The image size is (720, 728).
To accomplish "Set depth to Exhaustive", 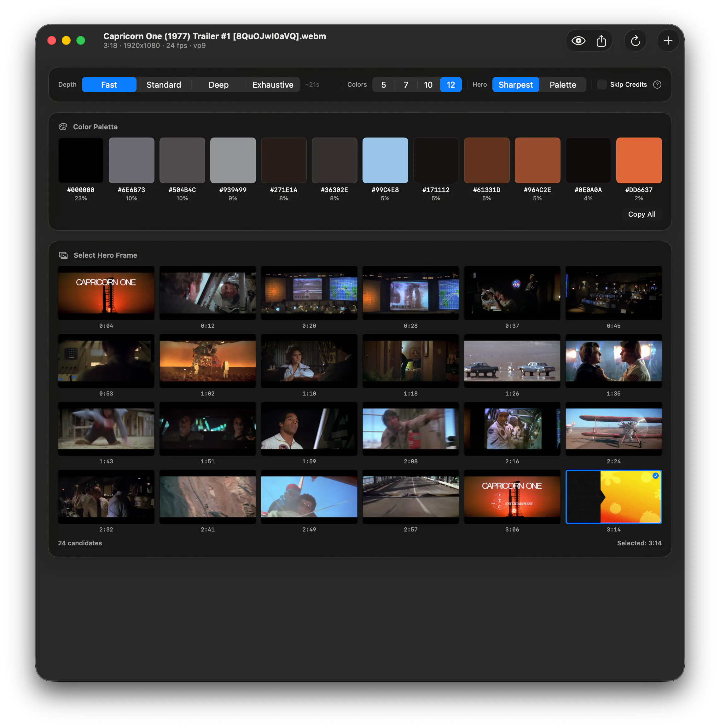I will pyautogui.click(x=273, y=85).
